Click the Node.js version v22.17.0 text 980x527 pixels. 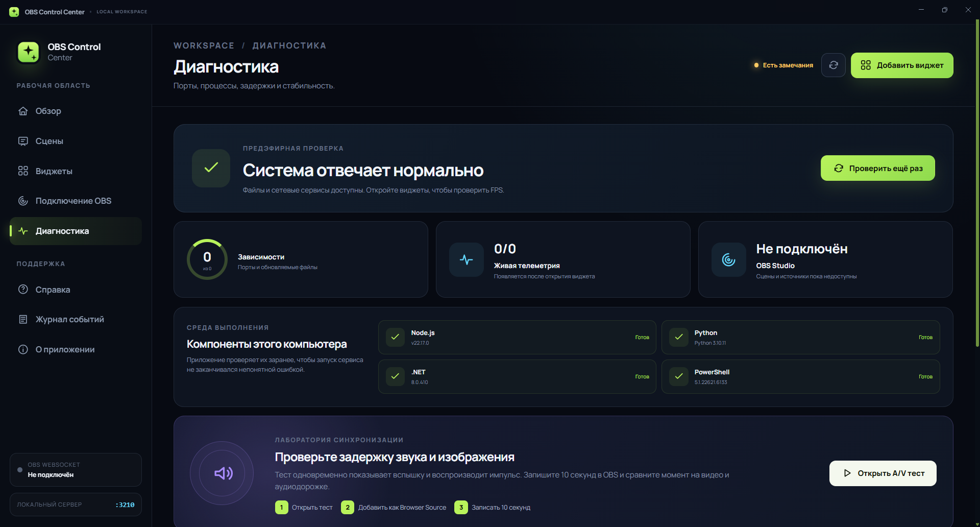(420, 343)
